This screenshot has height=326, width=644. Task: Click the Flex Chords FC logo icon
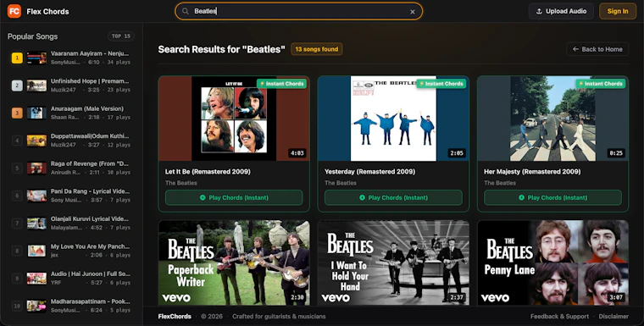(14, 11)
